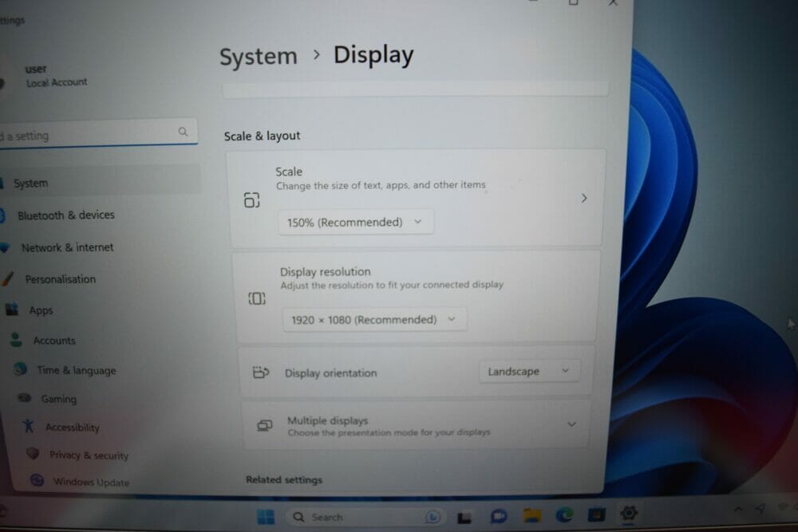Open the Chat app on taskbar

click(498, 517)
